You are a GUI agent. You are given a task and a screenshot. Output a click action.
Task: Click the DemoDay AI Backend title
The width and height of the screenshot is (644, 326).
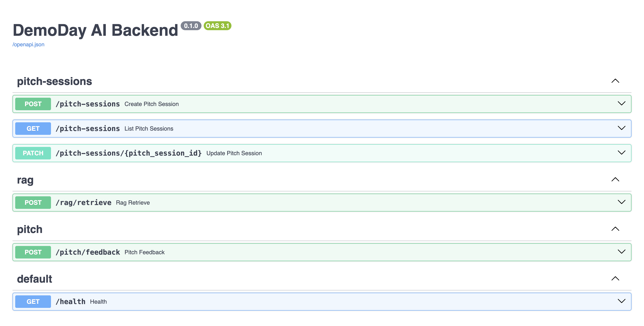(x=95, y=30)
